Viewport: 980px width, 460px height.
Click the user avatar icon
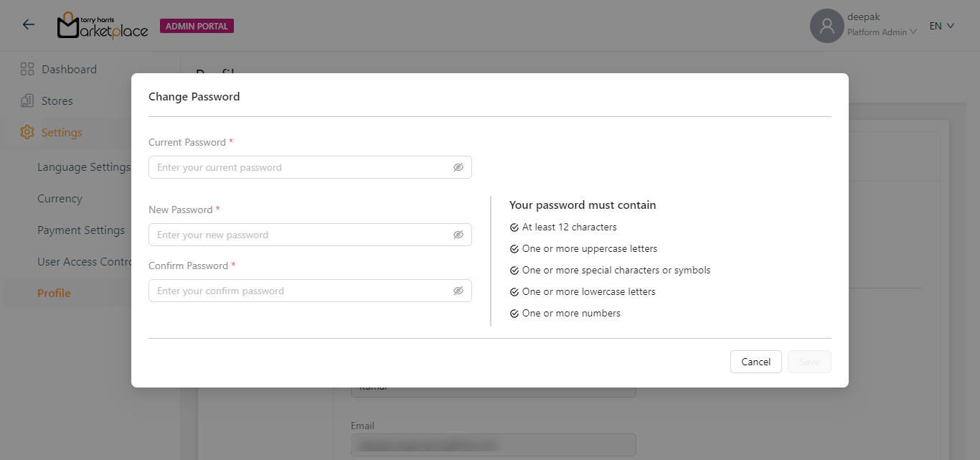(x=826, y=26)
